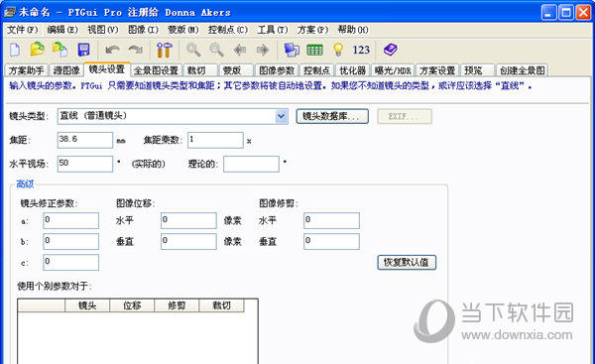Click the 镜头数据库 button
The image size is (595, 364).
click(332, 116)
